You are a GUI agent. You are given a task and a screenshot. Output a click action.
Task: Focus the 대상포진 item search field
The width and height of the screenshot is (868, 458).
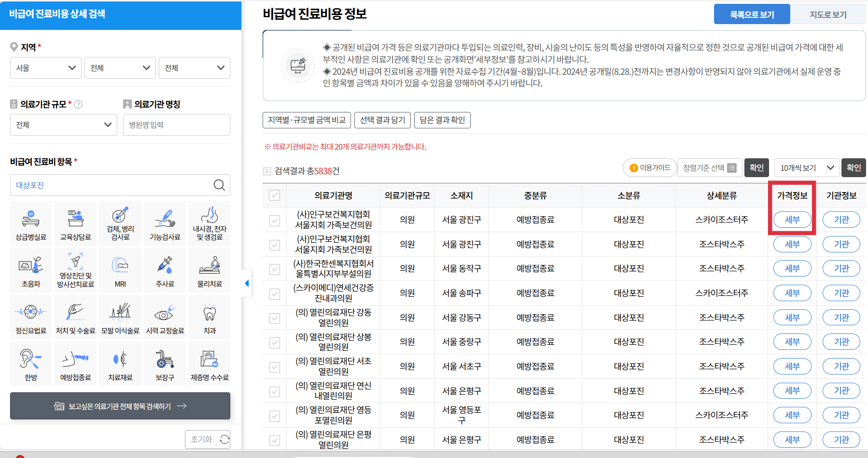coord(120,185)
